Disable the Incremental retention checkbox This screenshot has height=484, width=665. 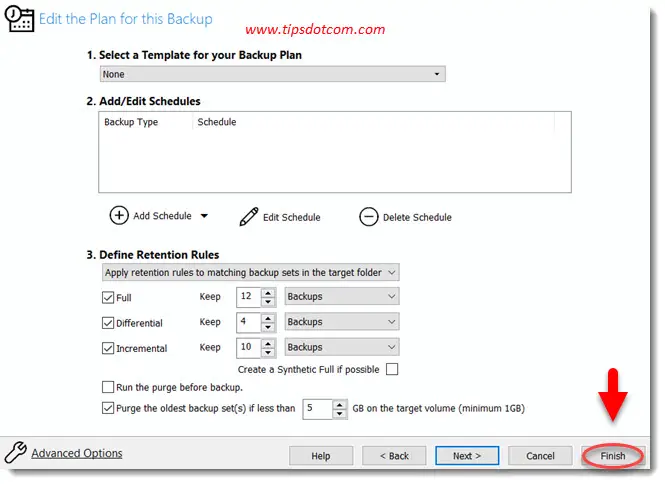[108, 348]
